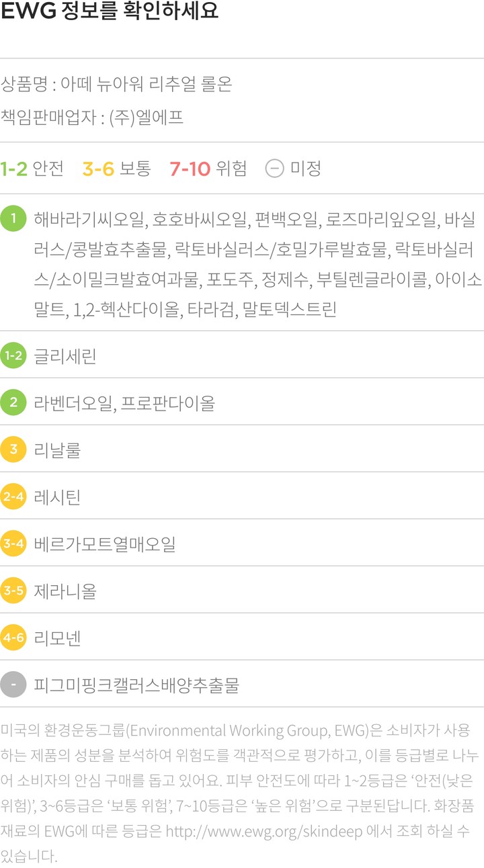Click the green grade 1 badge
This screenshot has width=484, height=868.
[x=13, y=219]
